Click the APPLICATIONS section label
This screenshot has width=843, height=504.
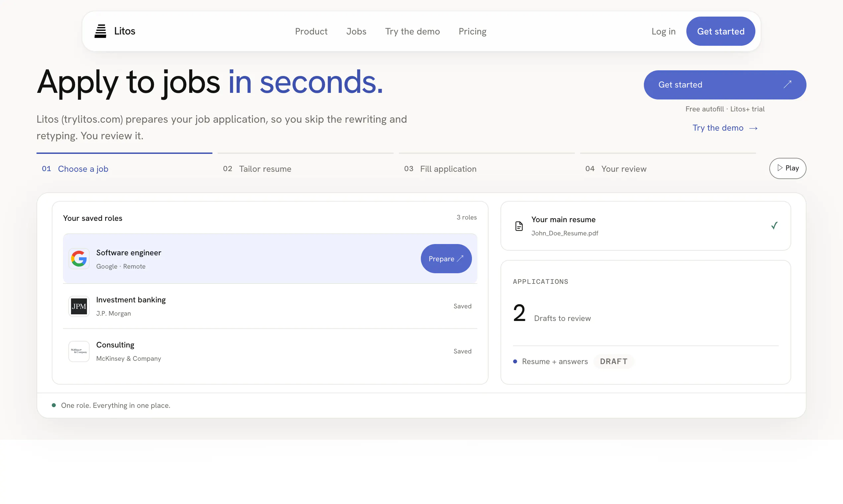(540, 282)
